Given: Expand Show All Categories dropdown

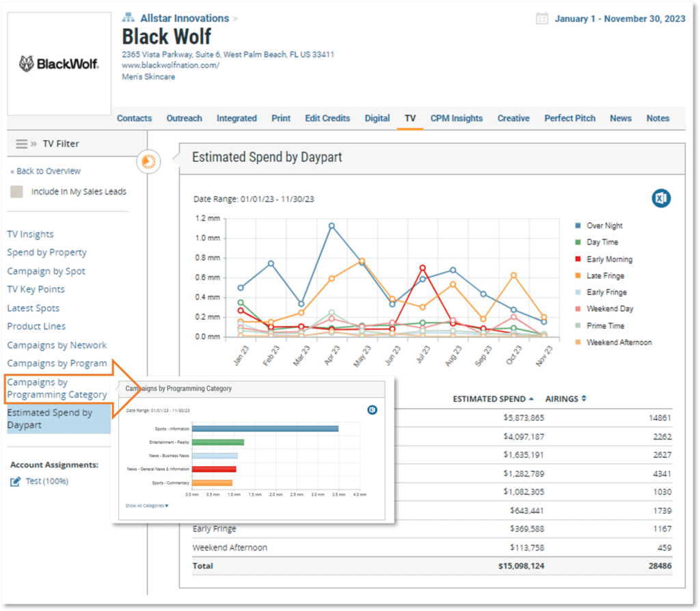Looking at the screenshot, I should pyautogui.click(x=146, y=506).
